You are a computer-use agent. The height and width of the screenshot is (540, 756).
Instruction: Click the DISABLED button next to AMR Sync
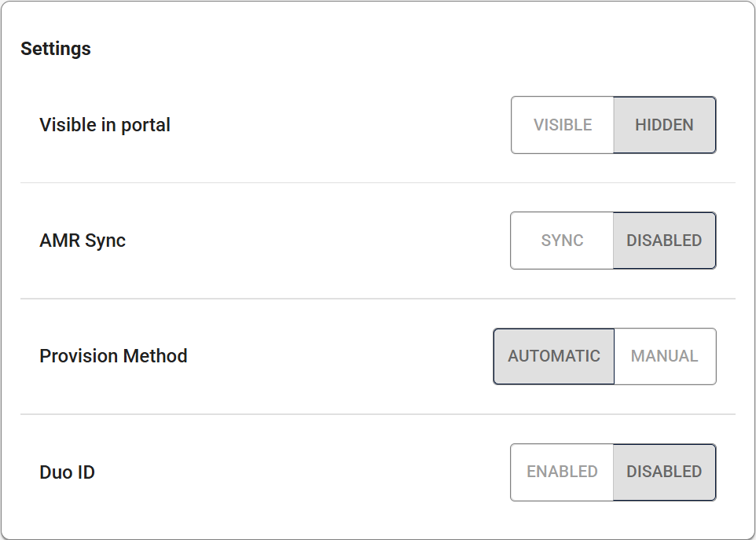(x=664, y=241)
